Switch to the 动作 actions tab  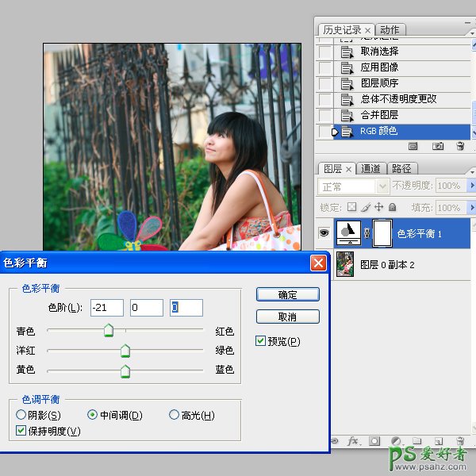click(390, 30)
